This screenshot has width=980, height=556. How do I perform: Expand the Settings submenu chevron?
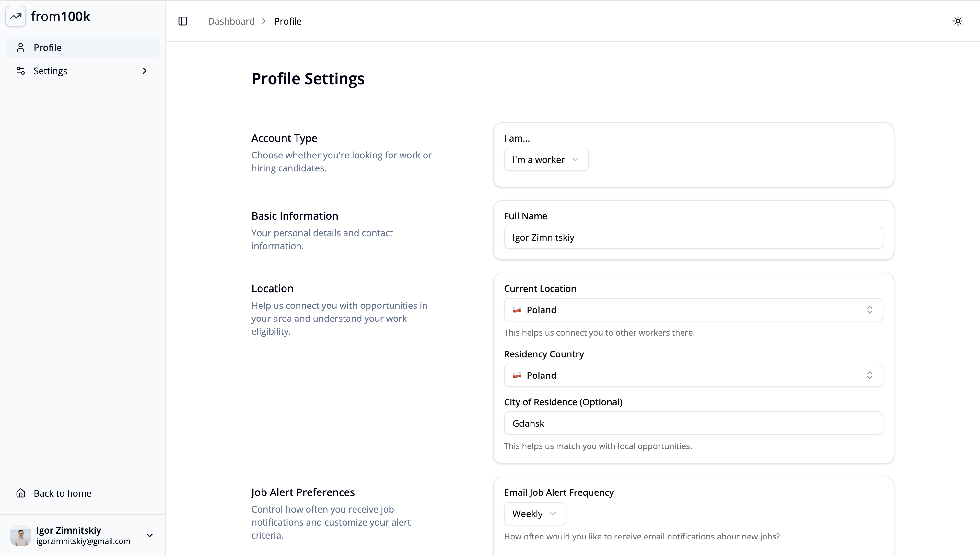click(x=144, y=71)
